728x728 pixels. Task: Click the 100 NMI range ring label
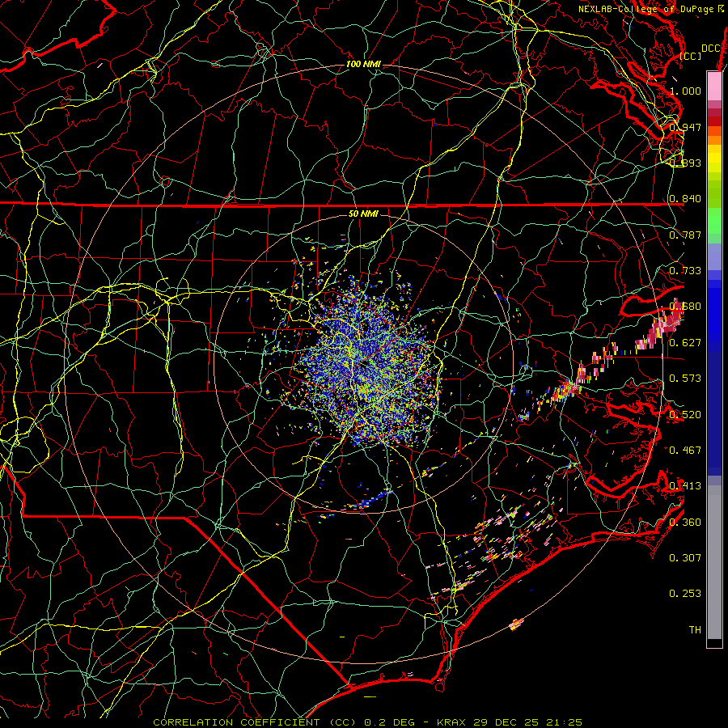(x=363, y=64)
